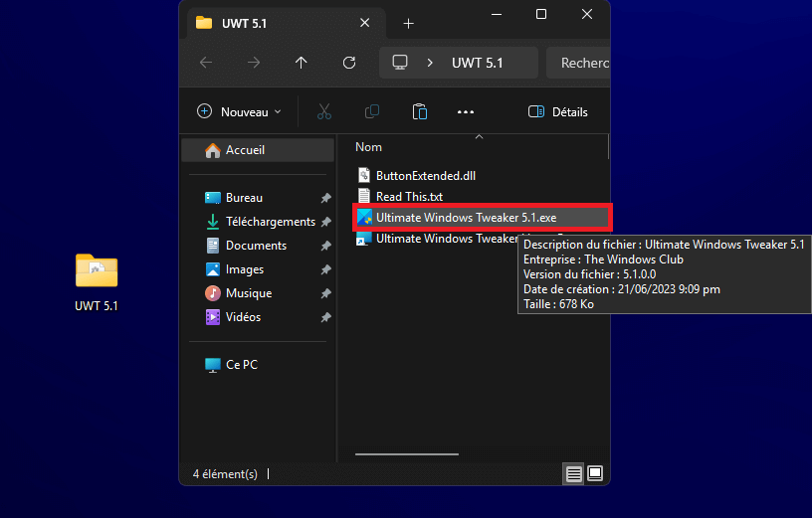
Task: Click the Ultimate Windows Tweaker 5.1.exe icon
Action: 364,218
